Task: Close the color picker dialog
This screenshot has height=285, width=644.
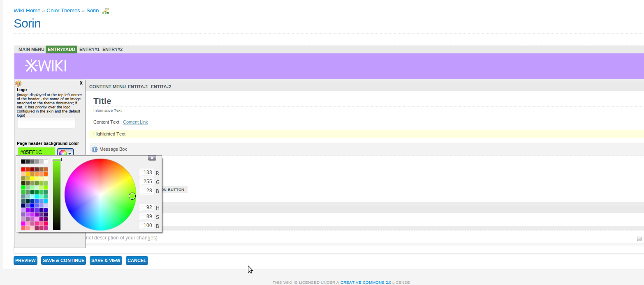Action: click(152, 158)
